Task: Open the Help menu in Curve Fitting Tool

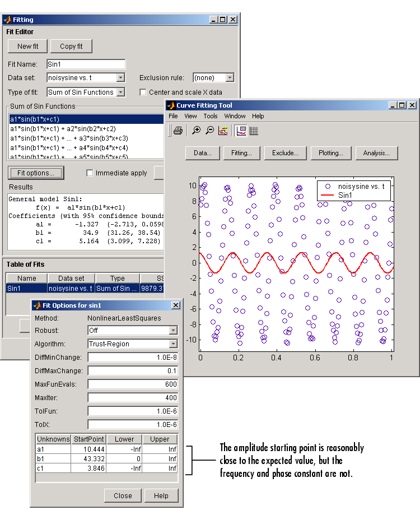Action: (x=258, y=116)
